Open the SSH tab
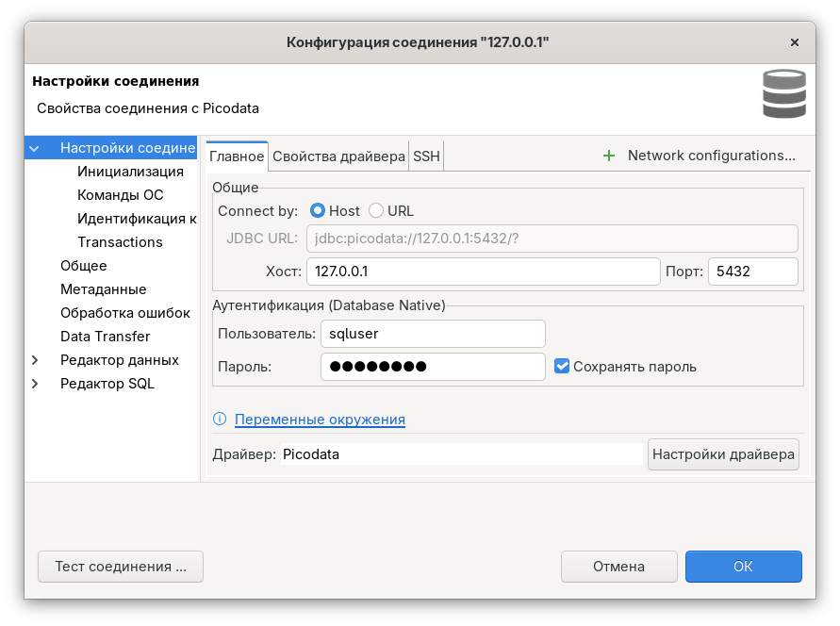Image resolution: width=840 pixels, height=626 pixels. [x=426, y=156]
